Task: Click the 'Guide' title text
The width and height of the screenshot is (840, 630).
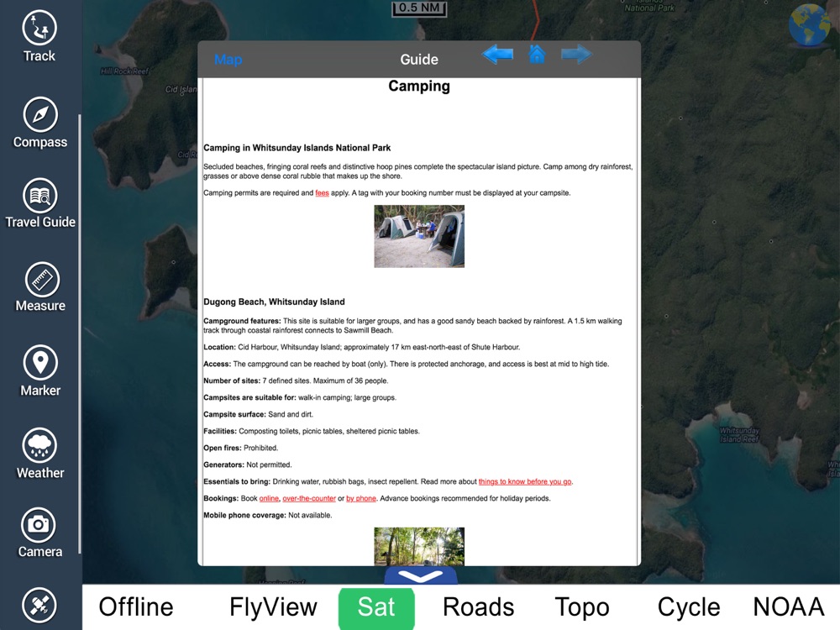Action: (419, 60)
